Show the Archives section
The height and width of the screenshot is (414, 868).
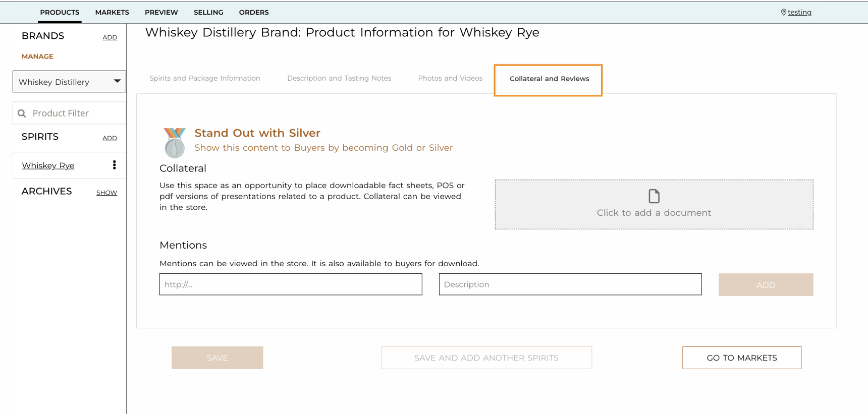point(106,193)
